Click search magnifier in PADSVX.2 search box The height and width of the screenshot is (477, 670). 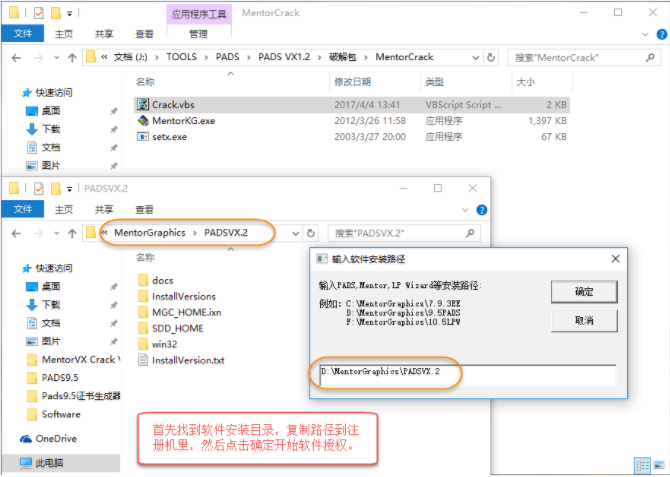pos(470,233)
